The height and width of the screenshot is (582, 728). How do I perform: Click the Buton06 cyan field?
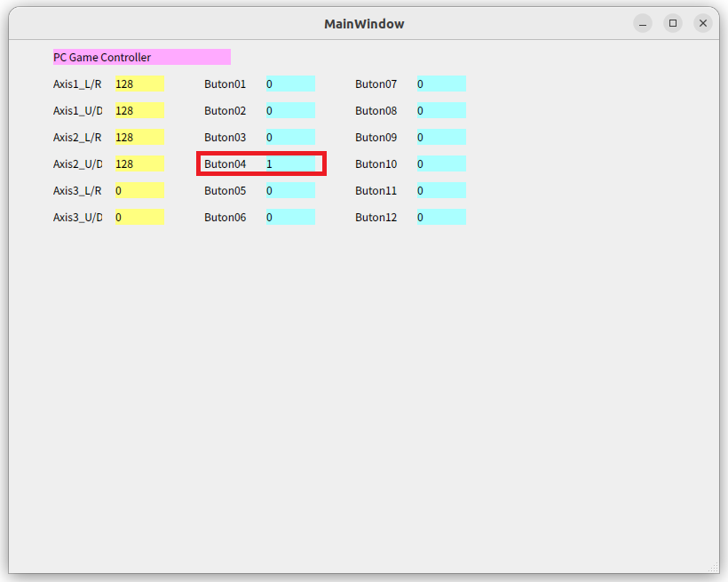[x=289, y=217]
